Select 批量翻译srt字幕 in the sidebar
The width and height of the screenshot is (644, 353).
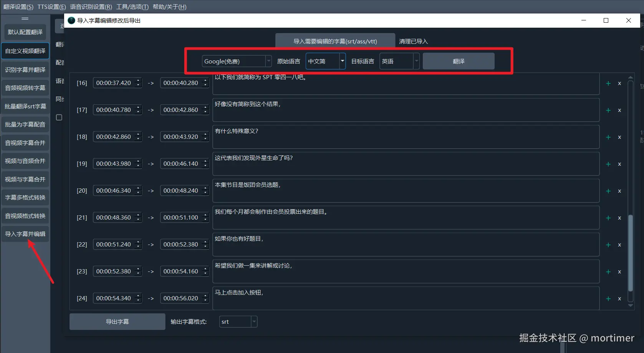point(25,106)
